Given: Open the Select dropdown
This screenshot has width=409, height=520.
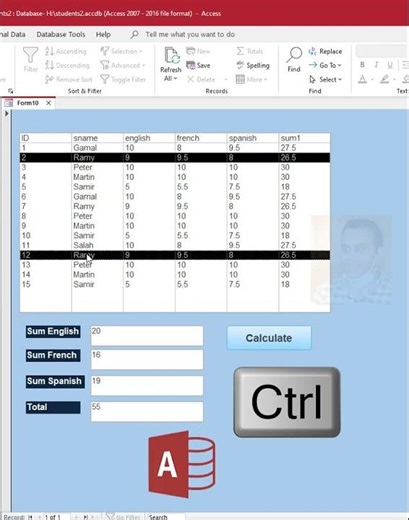Looking at the screenshot, I should pyautogui.click(x=326, y=79).
